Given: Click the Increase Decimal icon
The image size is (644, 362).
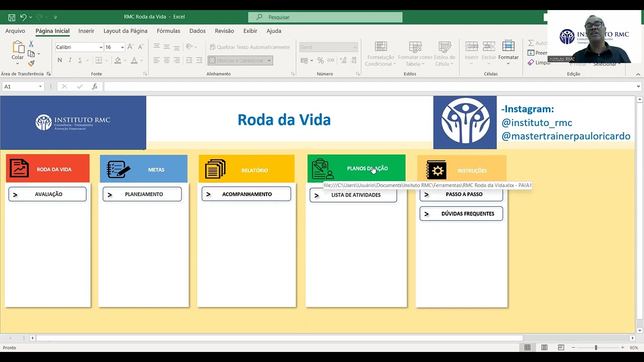Looking at the screenshot, I should point(343,60).
